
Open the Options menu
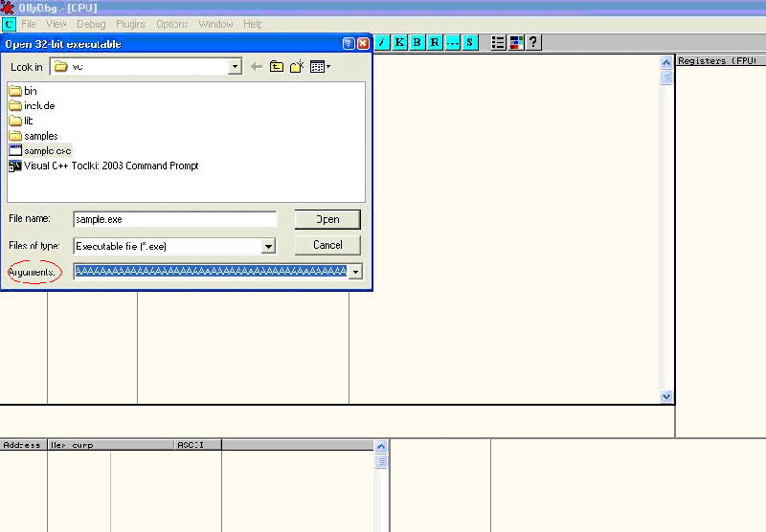(172, 24)
